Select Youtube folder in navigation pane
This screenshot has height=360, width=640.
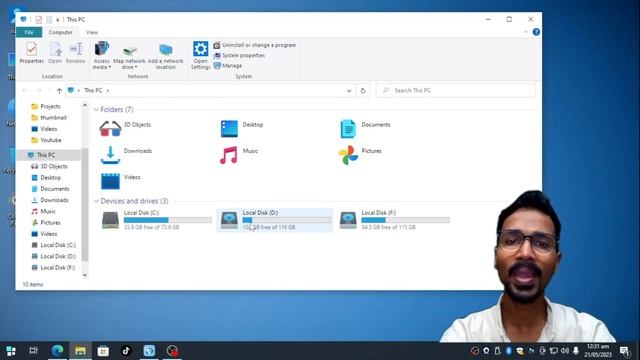51,140
